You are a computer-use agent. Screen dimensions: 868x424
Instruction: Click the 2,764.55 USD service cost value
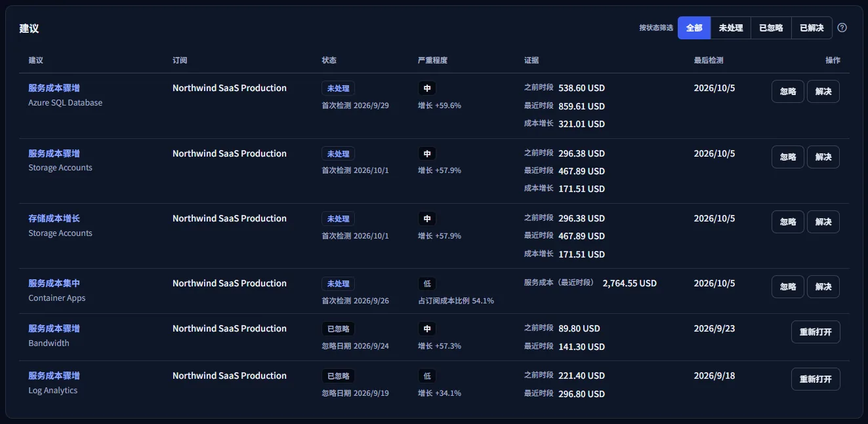coord(629,283)
